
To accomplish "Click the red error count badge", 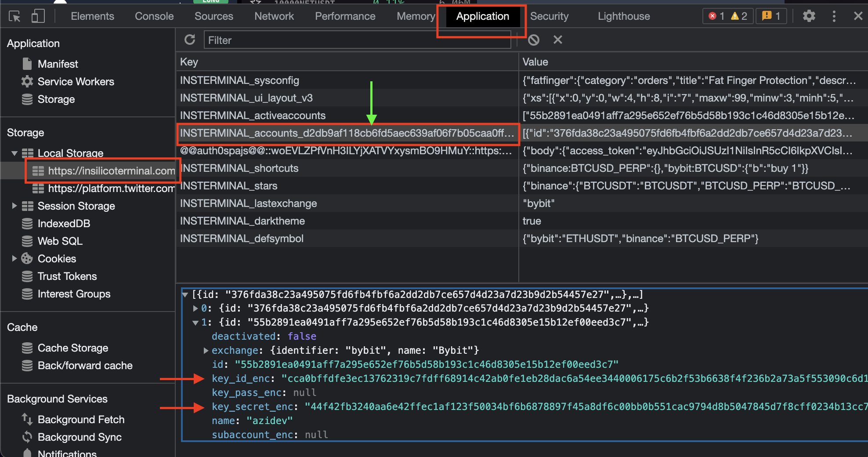I will [716, 16].
